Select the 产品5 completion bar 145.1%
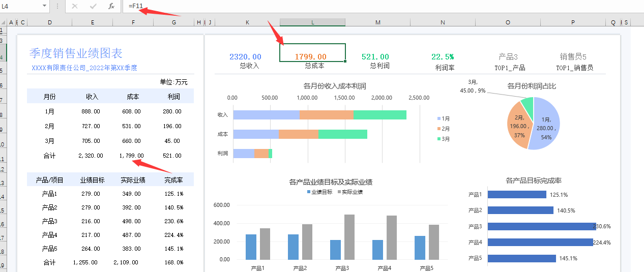 click(x=521, y=258)
